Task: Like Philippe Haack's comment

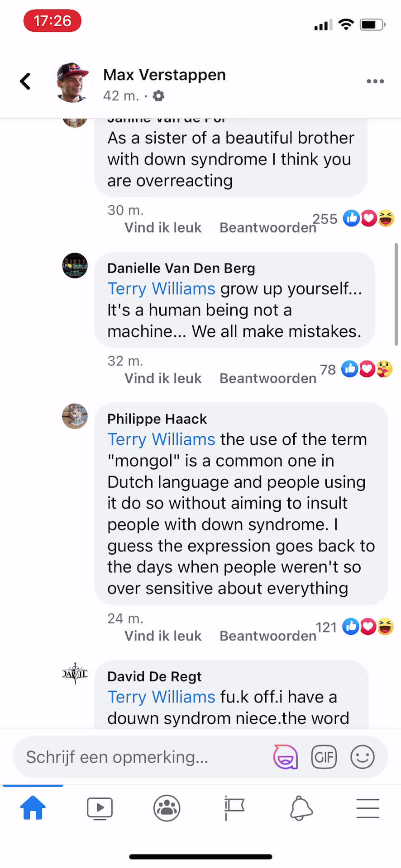Action: pos(163,636)
